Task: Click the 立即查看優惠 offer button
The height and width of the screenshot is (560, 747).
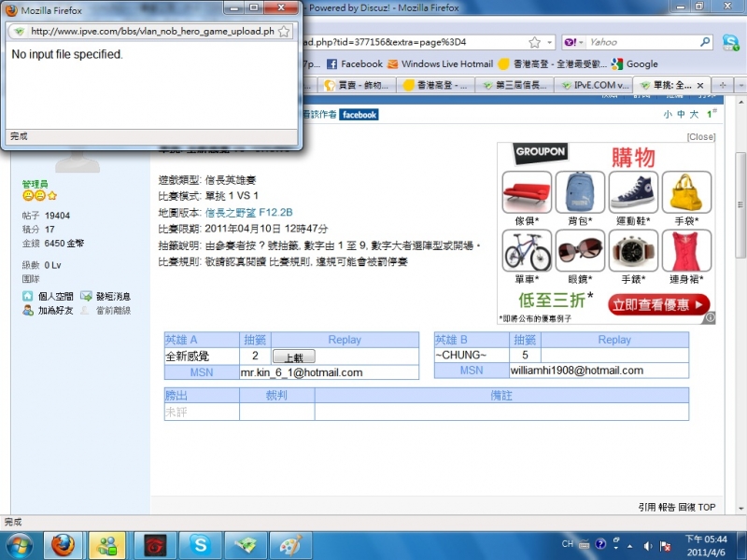Action: (656, 304)
